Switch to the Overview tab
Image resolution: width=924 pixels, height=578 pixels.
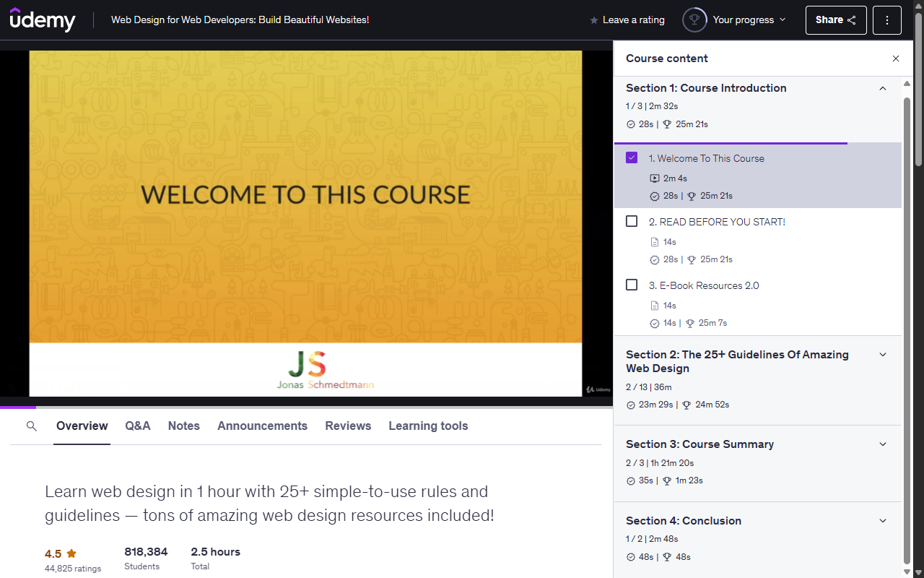(82, 426)
